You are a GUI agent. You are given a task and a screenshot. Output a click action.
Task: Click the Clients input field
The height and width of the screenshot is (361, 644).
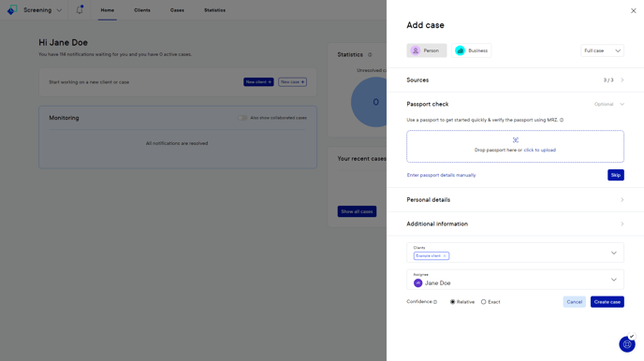515,253
